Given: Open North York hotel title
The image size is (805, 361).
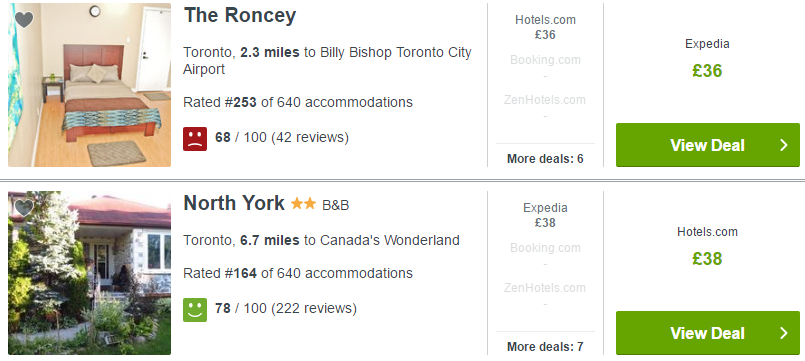Looking at the screenshot, I should 234,203.
